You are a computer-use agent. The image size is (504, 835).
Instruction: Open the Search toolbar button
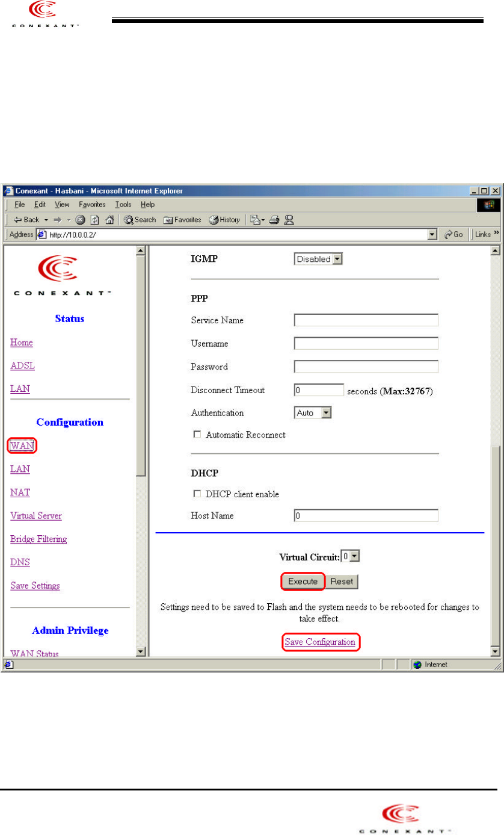(x=140, y=220)
